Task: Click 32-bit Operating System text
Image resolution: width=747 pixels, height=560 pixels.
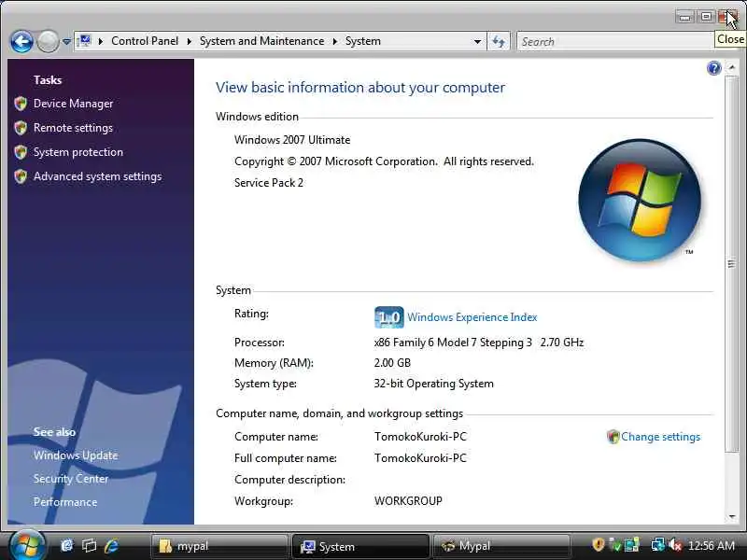Action: 433,384
